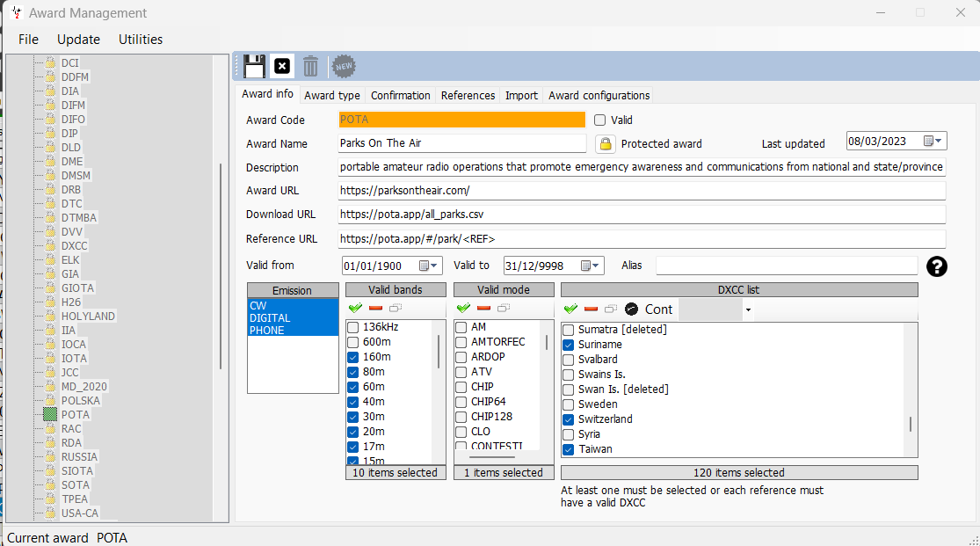Image resolution: width=980 pixels, height=546 pixels.
Task: Click the globe icon in DXCC list toolbar
Action: (631, 309)
